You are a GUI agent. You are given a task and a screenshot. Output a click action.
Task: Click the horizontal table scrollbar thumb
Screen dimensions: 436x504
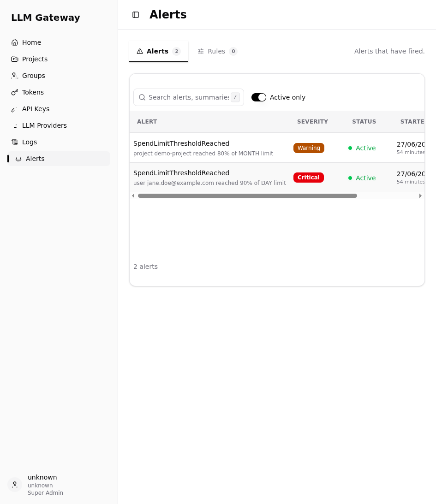247,196
